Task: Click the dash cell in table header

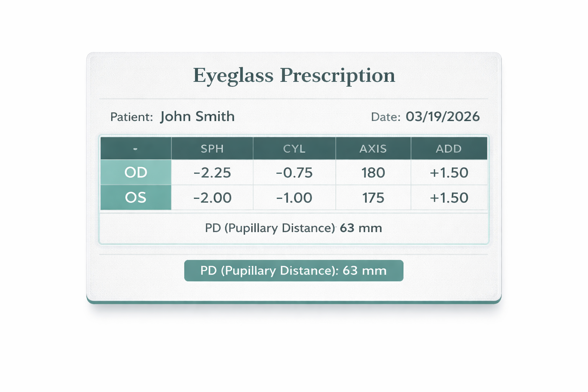Action: pos(136,149)
